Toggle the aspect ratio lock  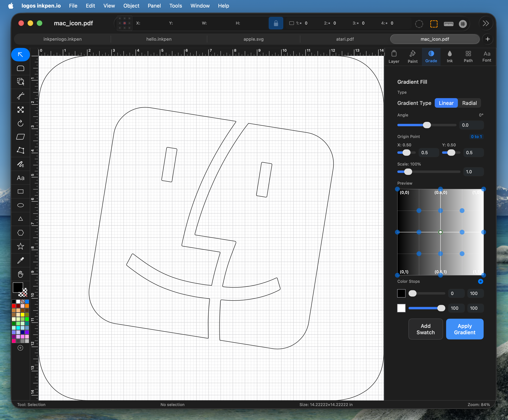[x=276, y=23]
